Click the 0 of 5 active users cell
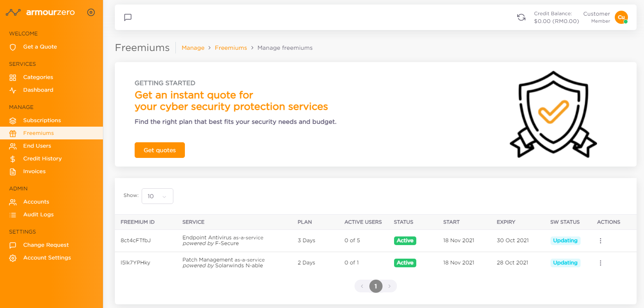 [352, 241]
